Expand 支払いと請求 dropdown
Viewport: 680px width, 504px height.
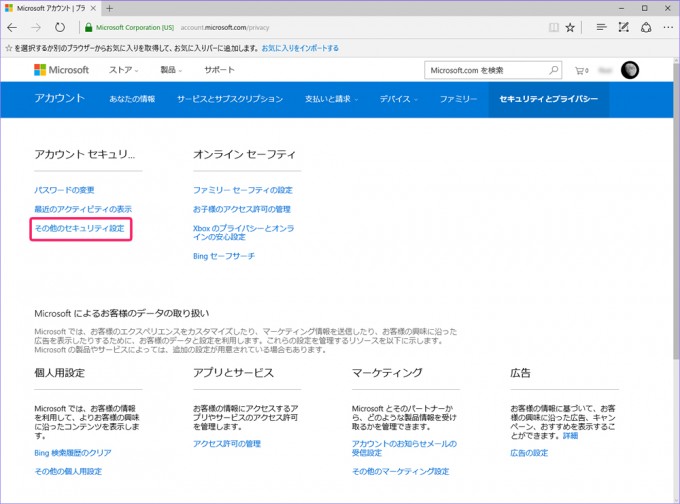(331, 99)
